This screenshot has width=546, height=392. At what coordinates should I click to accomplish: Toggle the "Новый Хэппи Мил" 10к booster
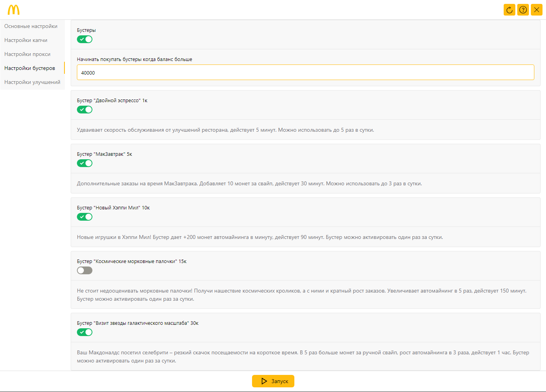[x=85, y=217]
